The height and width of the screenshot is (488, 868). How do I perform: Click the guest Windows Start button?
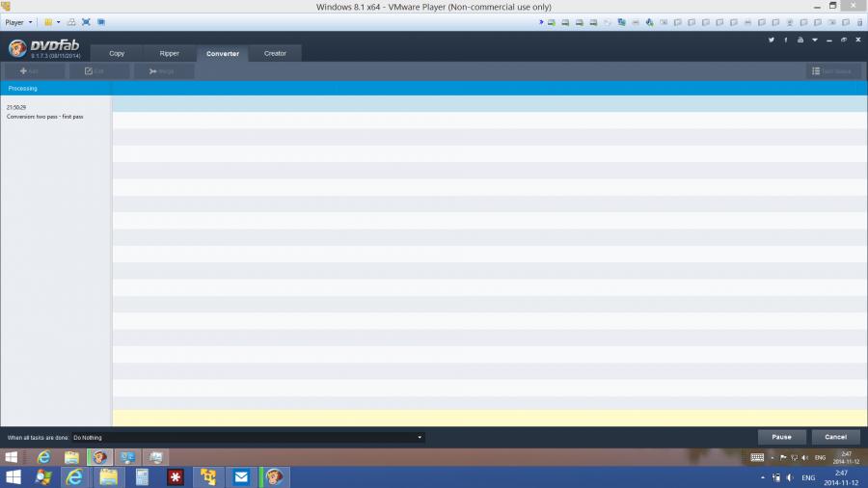[11, 457]
